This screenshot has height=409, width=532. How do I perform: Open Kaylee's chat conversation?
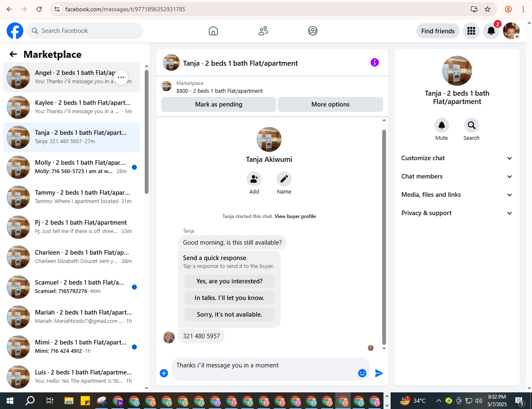point(72,107)
